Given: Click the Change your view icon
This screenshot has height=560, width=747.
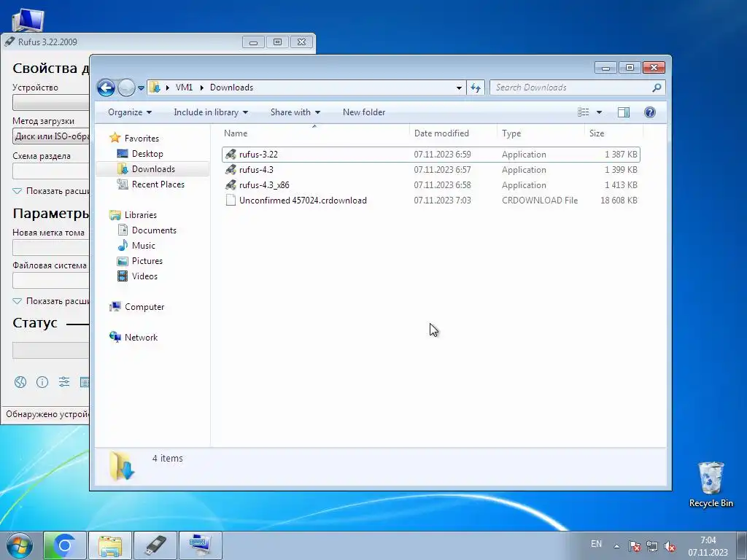Looking at the screenshot, I should click(x=583, y=112).
